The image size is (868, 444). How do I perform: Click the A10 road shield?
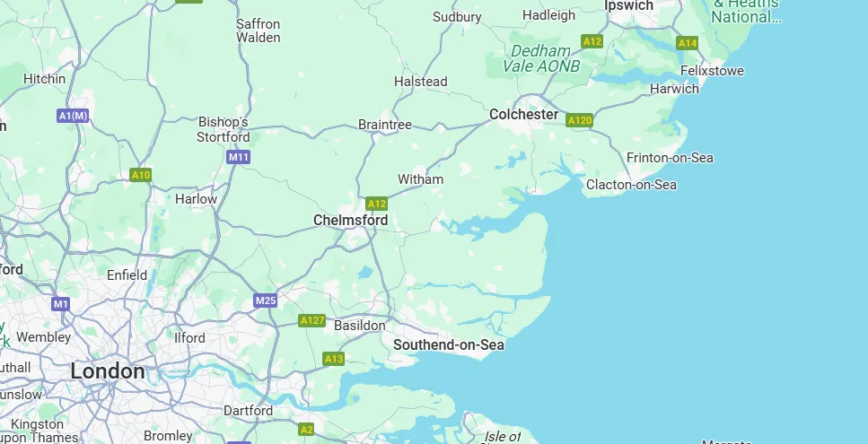[141, 175]
